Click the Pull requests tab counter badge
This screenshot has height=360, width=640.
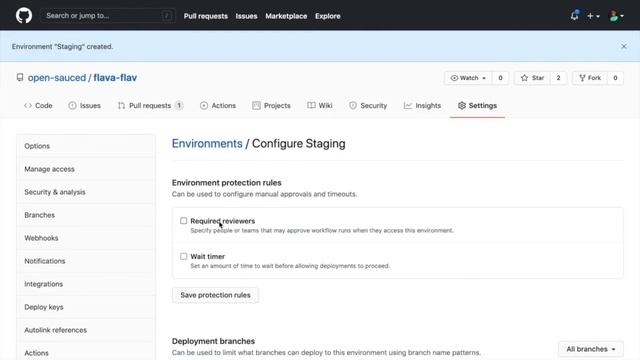(179, 105)
